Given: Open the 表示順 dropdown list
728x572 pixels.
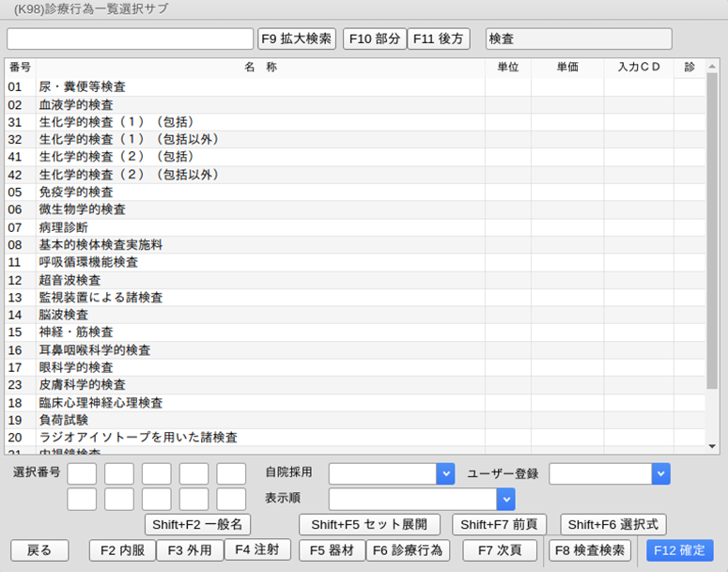Looking at the screenshot, I should (505, 499).
